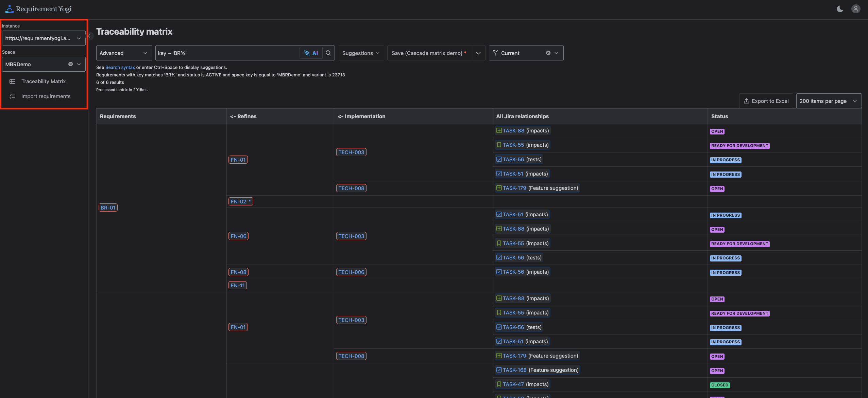
Task: Click the Save (Cascade matrix demo) button
Action: point(428,53)
